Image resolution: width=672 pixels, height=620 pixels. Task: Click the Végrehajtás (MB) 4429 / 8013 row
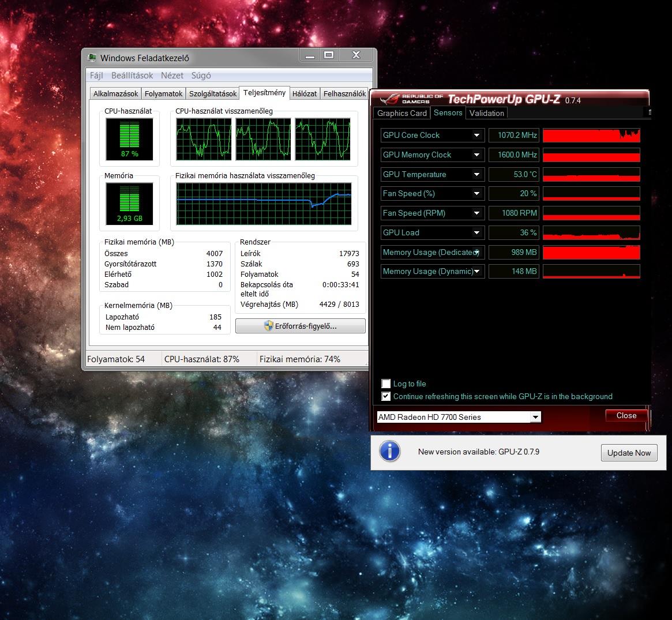pyautogui.click(x=299, y=304)
